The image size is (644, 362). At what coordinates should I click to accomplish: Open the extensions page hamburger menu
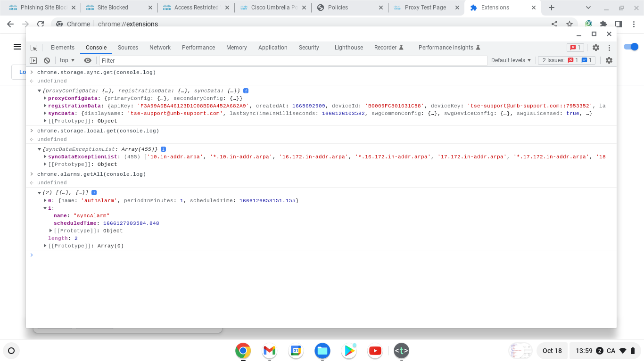[x=17, y=47]
